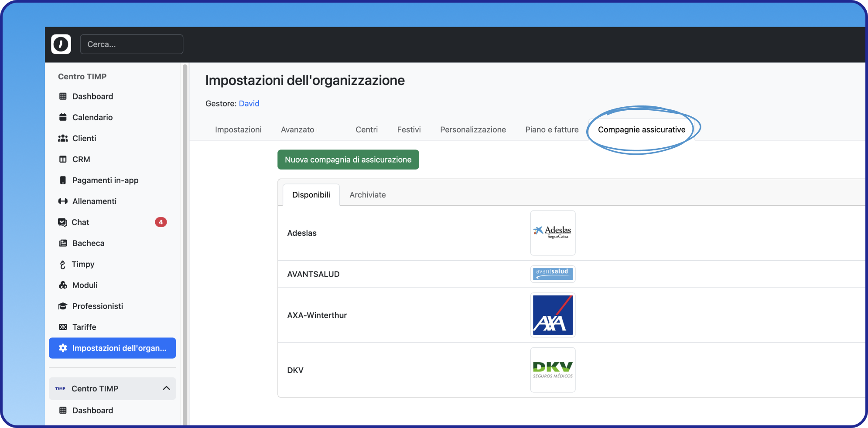This screenshot has width=868, height=428.
Task: Click the Pagamenti in-app phone icon
Action: pos(63,180)
